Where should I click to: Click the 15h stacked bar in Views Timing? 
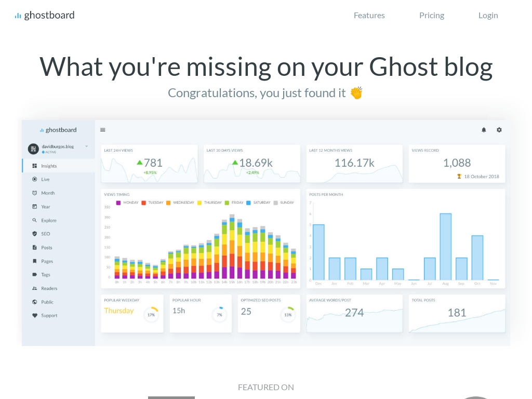[x=232, y=246]
